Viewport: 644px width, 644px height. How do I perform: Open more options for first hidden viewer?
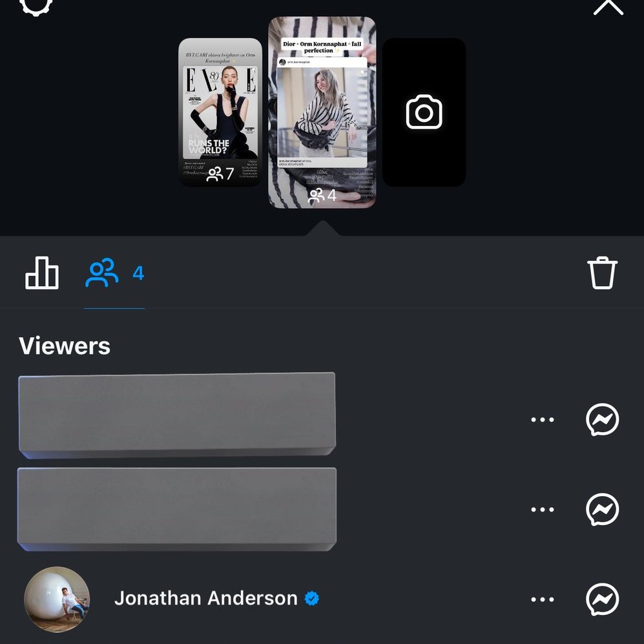542,419
